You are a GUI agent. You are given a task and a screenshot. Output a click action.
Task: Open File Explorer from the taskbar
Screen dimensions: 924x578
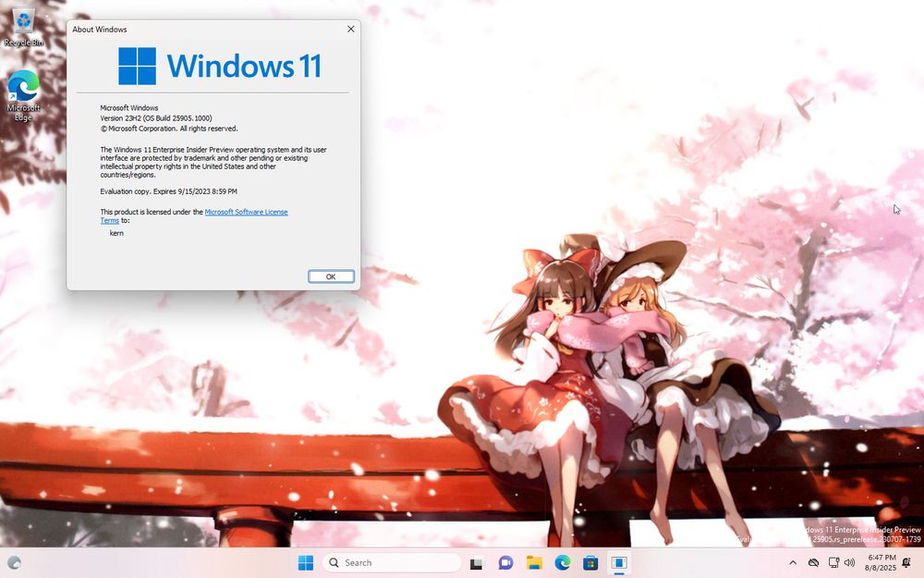(x=534, y=562)
